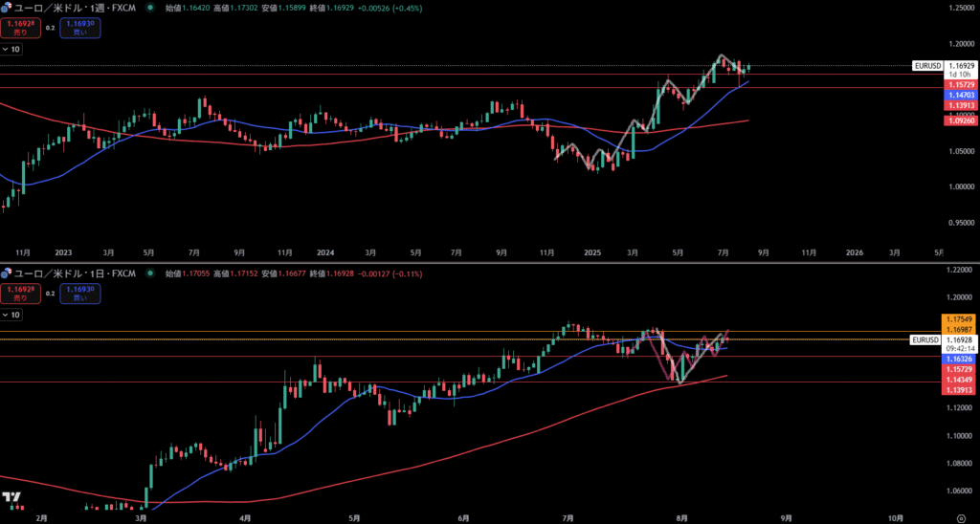Click the daily chart's open value 1.17055
This screenshot has width=980, height=524.
(196, 273)
